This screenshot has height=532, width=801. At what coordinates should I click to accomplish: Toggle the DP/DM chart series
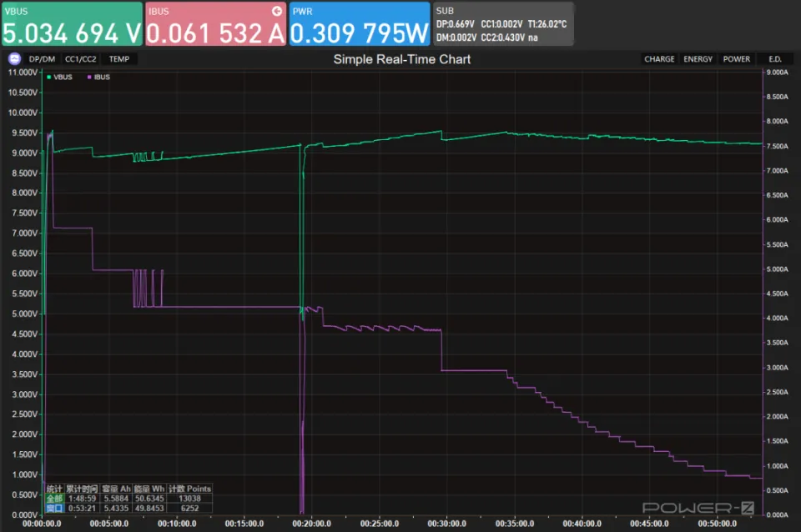pyautogui.click(x=41, y=59)
